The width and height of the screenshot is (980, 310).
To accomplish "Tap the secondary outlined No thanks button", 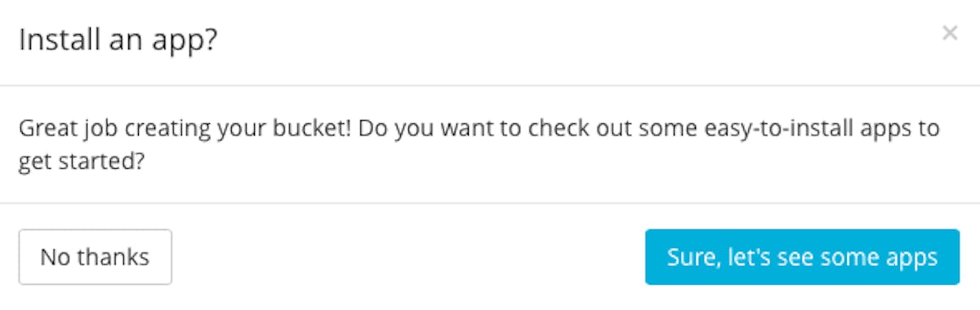I will pyautogui.click(x=95, y=257).
